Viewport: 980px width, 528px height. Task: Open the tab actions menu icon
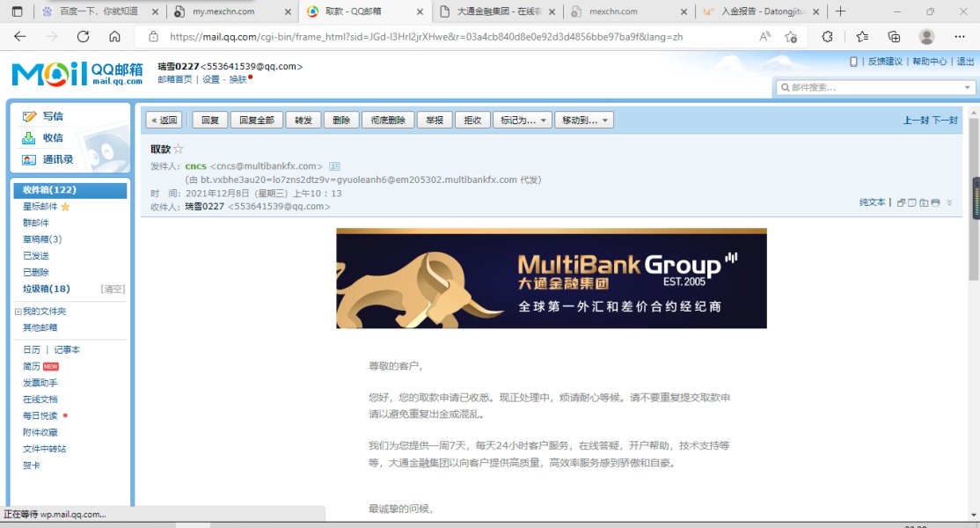(x=18, y=11)
